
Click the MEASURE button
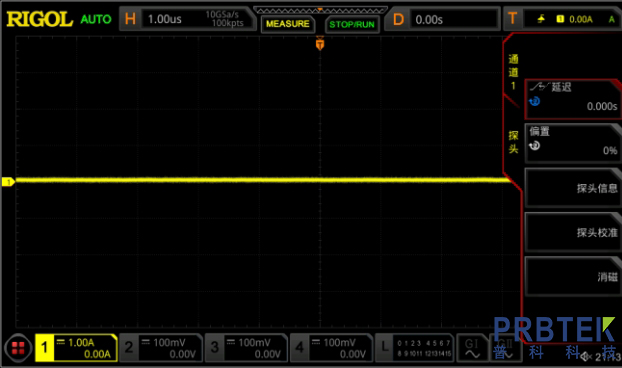(x=288, y=24)
